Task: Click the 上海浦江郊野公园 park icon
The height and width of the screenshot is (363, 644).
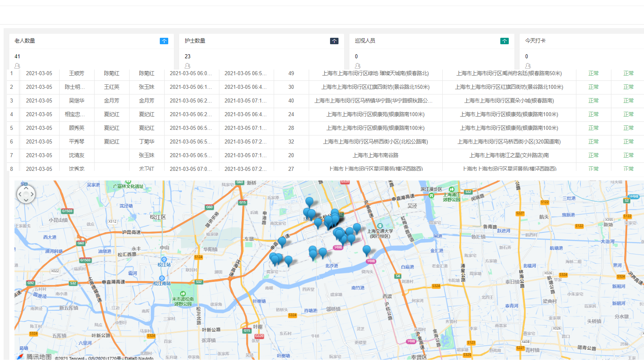Action: point(452,189)
